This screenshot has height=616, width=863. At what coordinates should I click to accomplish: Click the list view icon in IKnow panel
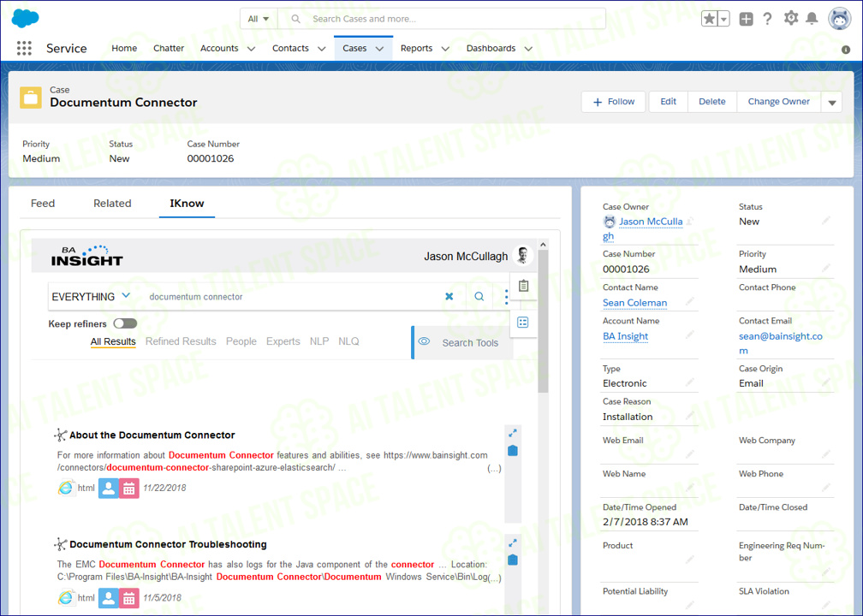[523, 323]
